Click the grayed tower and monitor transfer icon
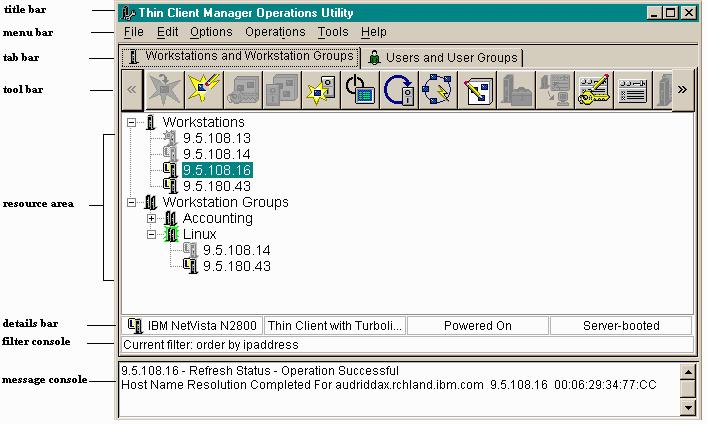Viewport: 707px width, 424px height. (x=555, y=89)
